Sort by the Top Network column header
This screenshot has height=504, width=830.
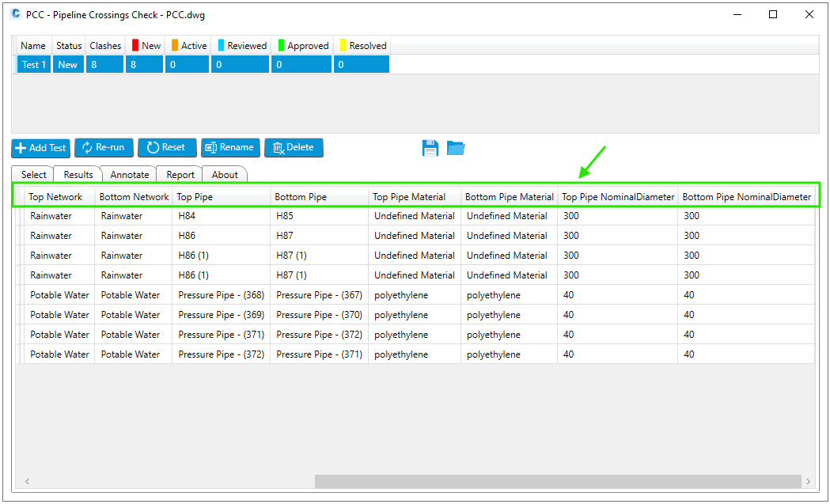click(59, 197)
